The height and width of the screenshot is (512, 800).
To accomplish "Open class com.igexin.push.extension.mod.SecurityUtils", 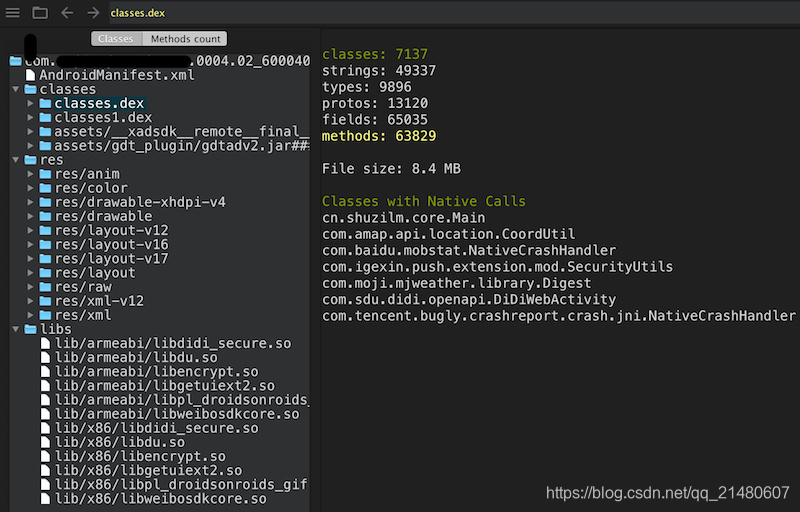I will tap(497, 267).
